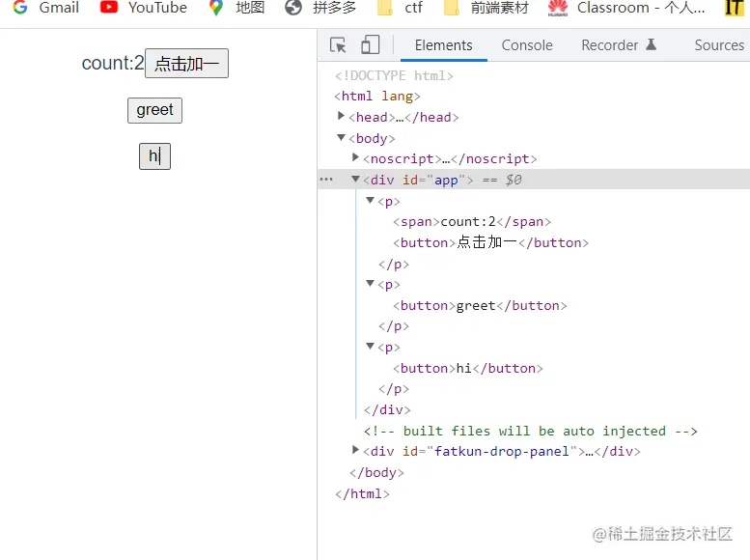Image resolution: width=750 pixels, height=560 pixels.
Task: Collapse the p element containing greet button
Action: (x=370, y=283)
